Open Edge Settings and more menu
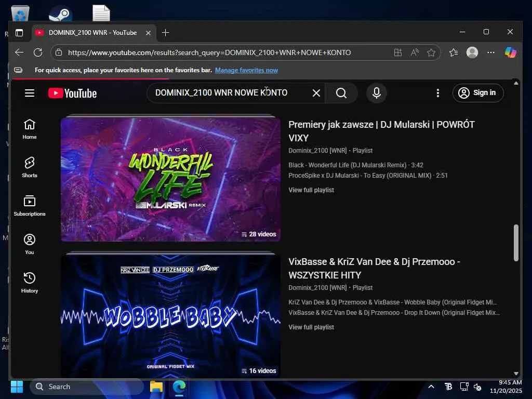The height and width of the screenshot is (399, 532). pyautogui.click(x=491, y=52)
